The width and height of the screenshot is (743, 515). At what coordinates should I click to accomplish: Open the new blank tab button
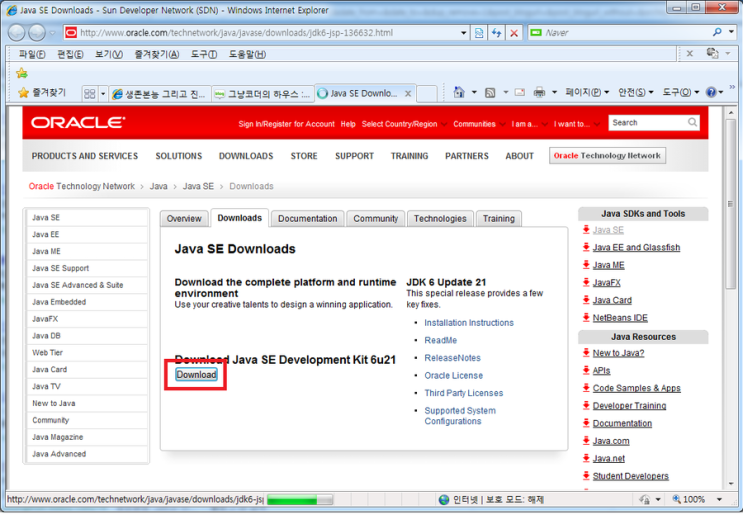pyautogui.click(x=427, y=94)
